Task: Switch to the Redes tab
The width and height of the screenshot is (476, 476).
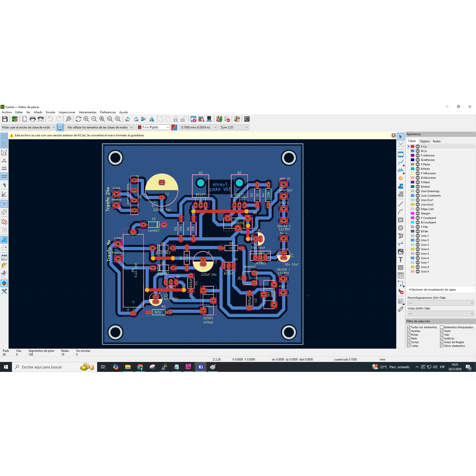Action: (437, 141)
